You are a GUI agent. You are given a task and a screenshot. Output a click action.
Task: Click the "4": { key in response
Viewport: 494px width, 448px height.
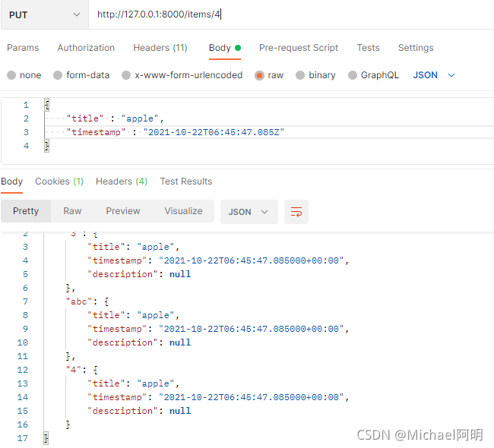pyautogui.click(x=82, y=371)
